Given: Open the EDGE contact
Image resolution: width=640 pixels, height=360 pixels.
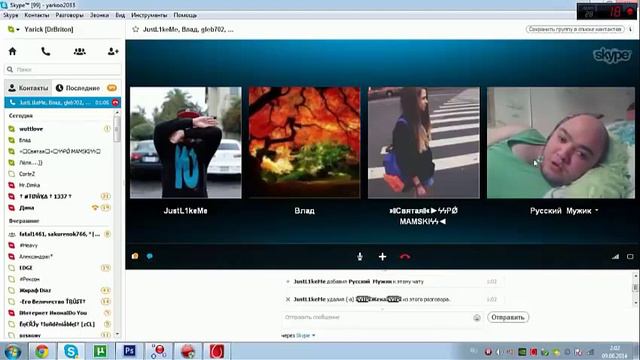Looking at the screenshot, I should [26, 268].
